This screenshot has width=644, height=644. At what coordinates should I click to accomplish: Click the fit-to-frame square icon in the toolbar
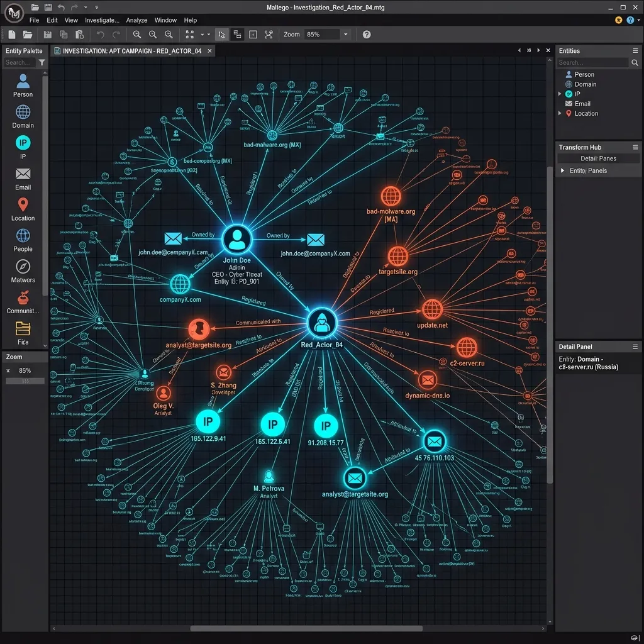[x=253, y=35]
